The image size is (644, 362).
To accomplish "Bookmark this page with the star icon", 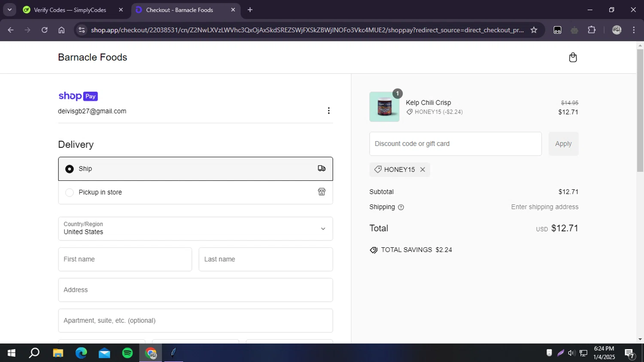I will 534,30.
